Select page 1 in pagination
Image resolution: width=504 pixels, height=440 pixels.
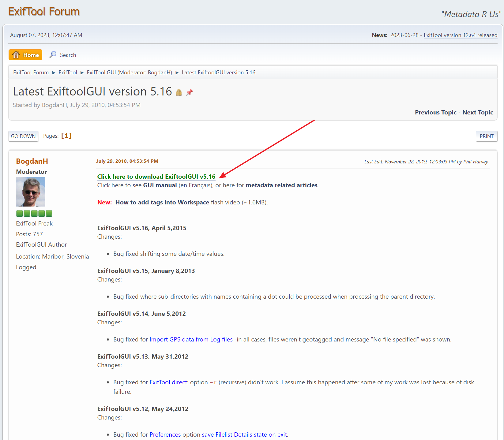point(66,136)
